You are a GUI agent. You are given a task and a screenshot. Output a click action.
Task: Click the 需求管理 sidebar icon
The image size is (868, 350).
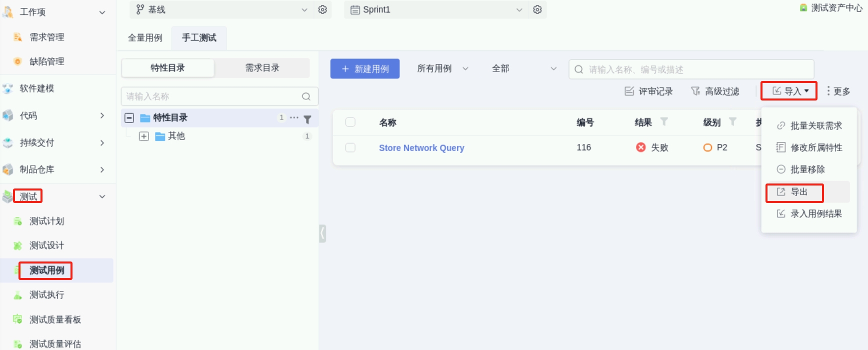pos(17,37)
